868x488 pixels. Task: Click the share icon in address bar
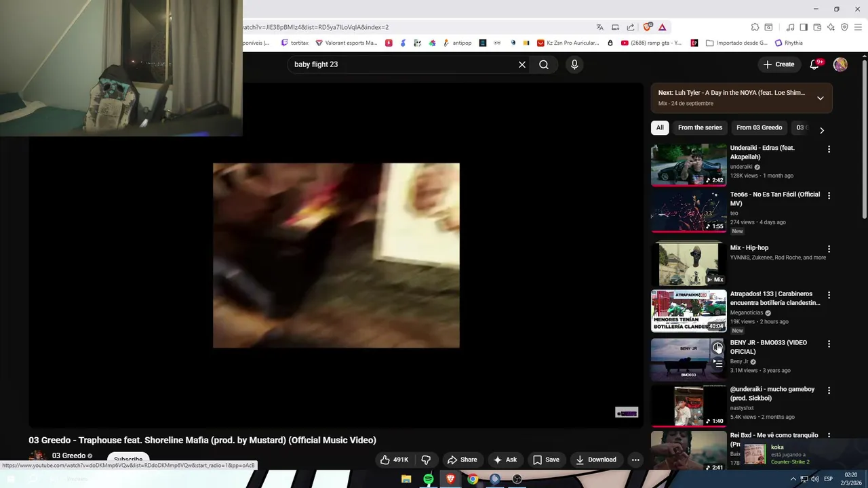tap(631, 27)
